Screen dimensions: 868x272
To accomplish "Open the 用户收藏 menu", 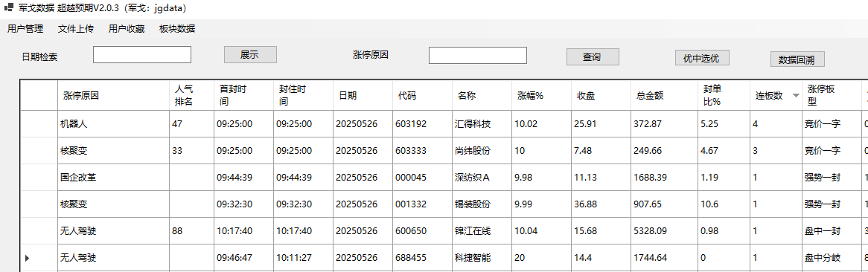I will [127, 29].
